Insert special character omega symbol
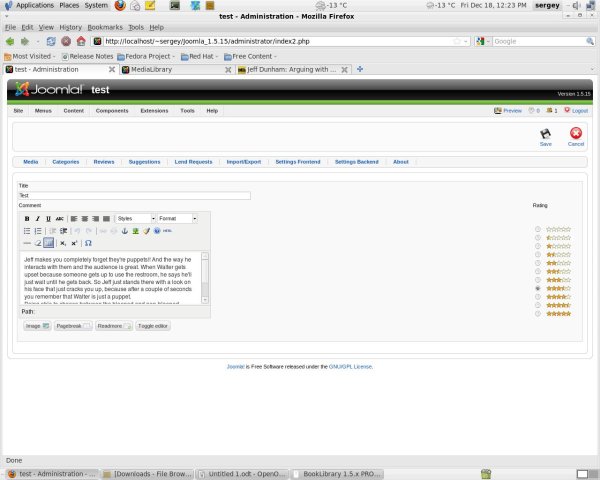Viewport: 600px width, 480px height. (x=88, y=243)
